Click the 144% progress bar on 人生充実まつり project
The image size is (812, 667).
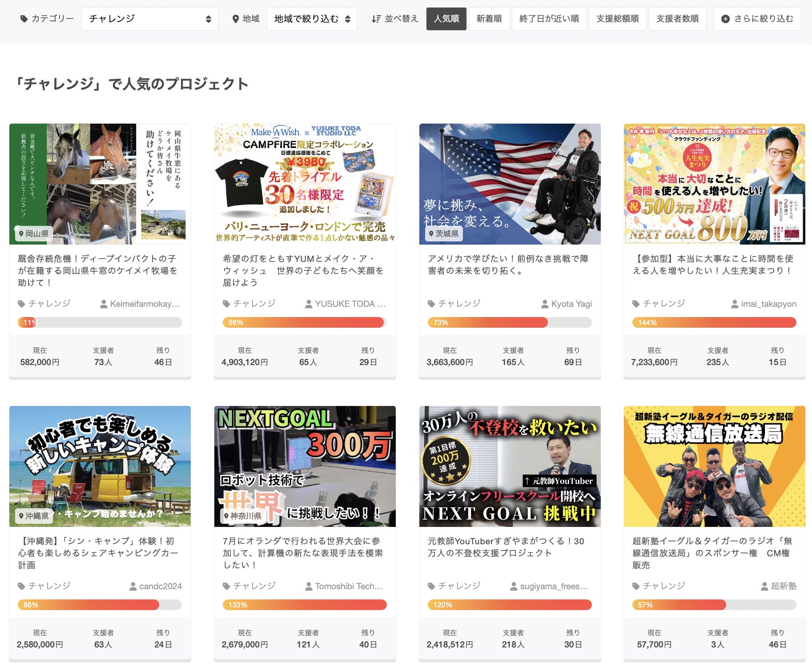pyautogui.click(x=714, y=322)
